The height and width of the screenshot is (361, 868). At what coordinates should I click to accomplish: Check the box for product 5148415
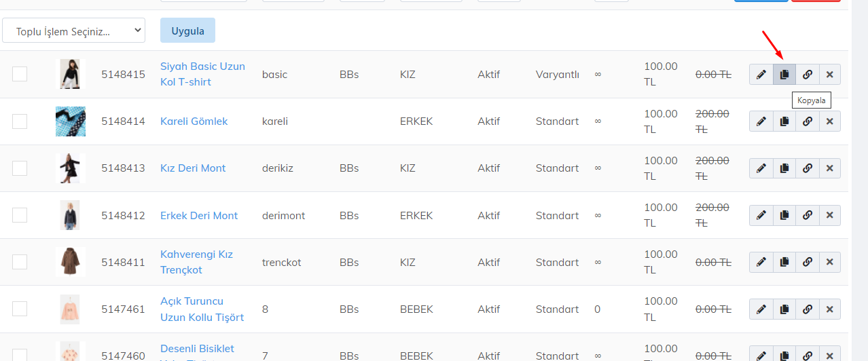click(x=20, y=74)
